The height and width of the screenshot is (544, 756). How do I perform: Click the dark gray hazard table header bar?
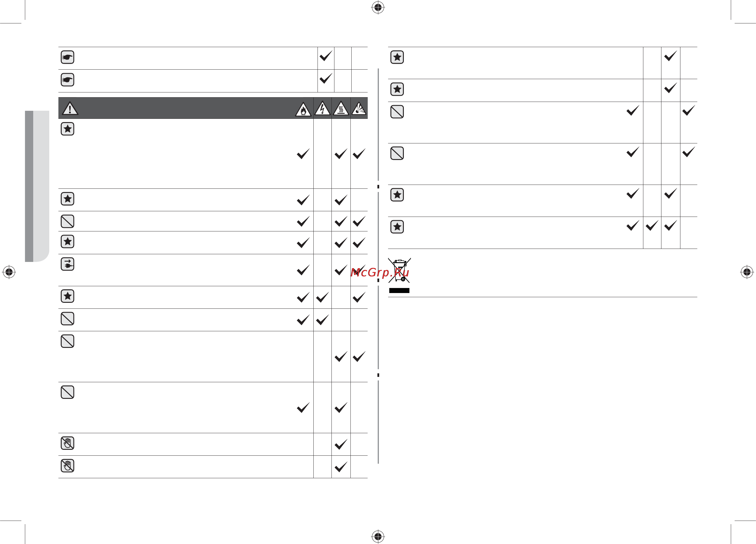213,108
